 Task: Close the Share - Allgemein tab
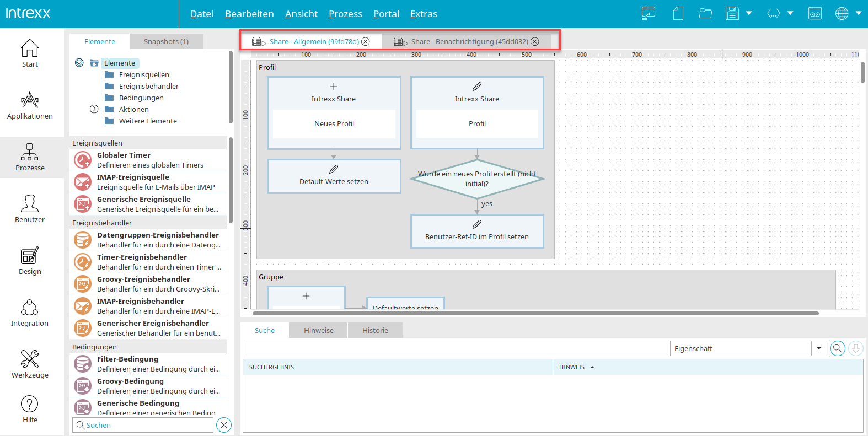click(366, 41)
